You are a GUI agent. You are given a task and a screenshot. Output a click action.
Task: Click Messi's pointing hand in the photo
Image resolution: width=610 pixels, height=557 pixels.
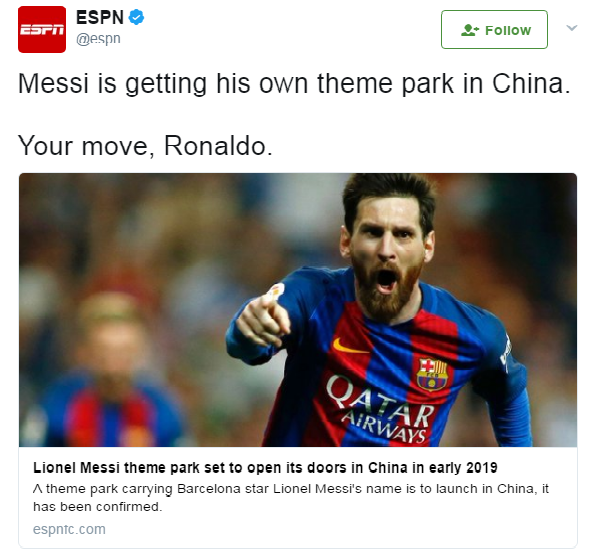[x=263, y=320]
